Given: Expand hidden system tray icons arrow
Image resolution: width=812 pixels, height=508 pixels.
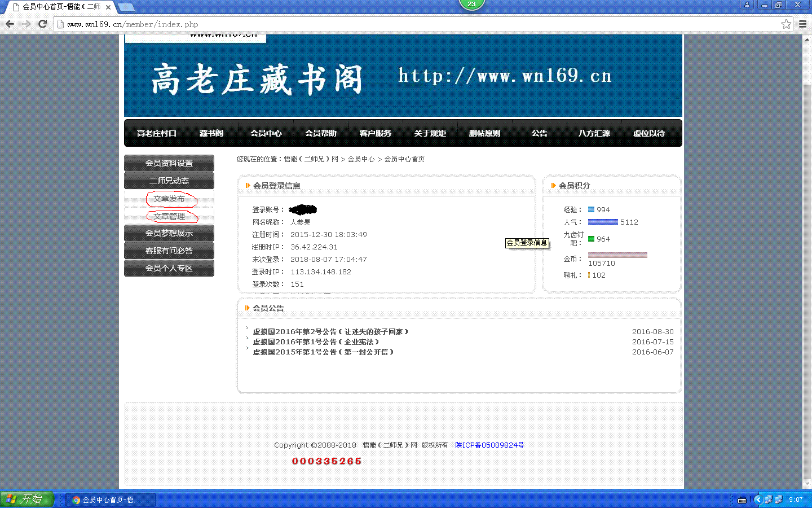Looking at the screenshot, I should coord(757,500).
